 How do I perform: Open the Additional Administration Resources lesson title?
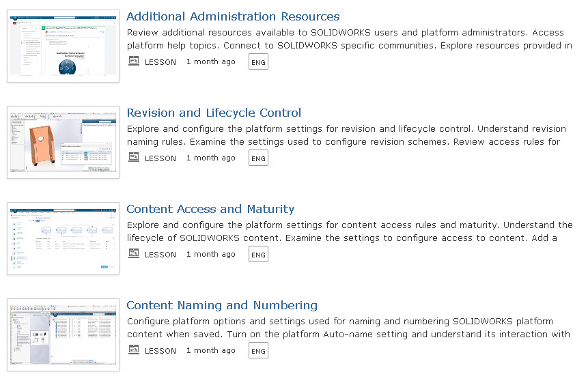pyautogui.click(x=233, y=17)
